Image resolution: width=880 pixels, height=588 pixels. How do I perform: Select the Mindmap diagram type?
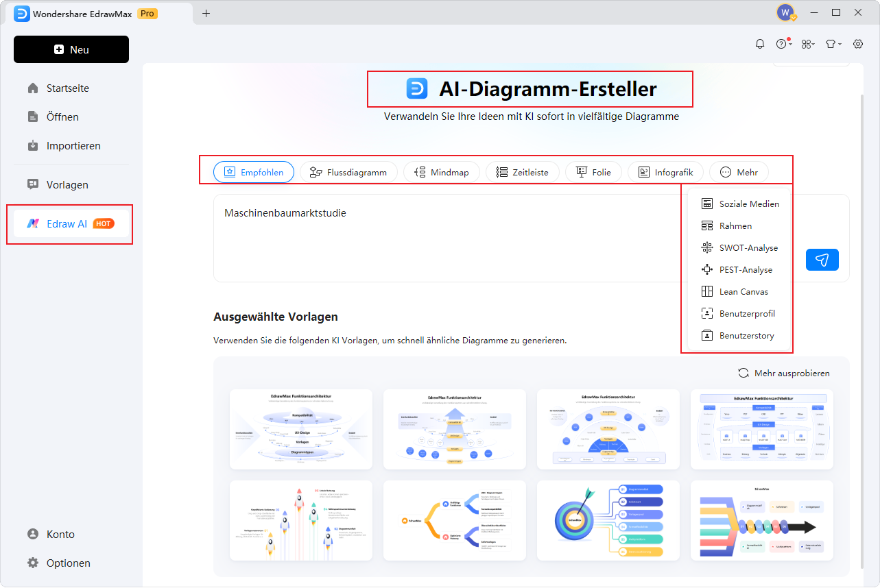441,172
